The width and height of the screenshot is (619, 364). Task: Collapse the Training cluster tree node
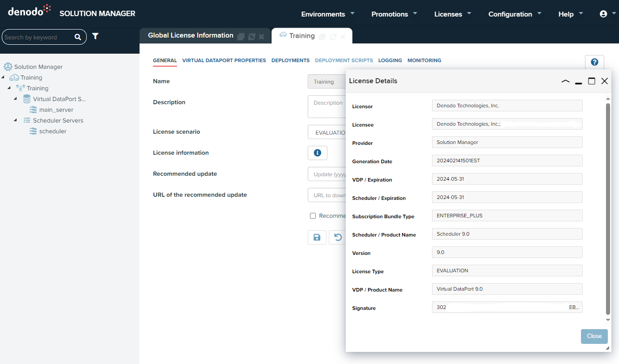pyautogui.click(x=9, y=88)
